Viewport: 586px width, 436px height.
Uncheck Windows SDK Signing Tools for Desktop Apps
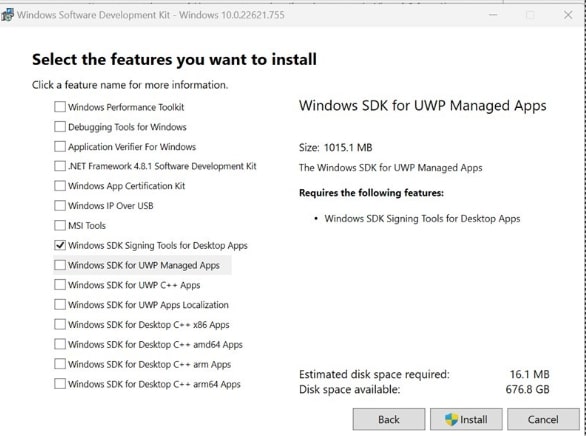click(60, 245)
